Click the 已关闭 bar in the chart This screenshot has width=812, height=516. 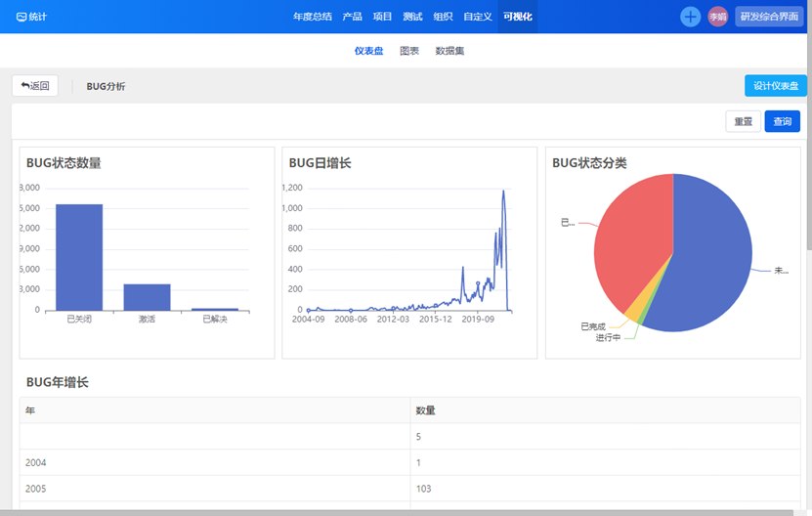pyautogui.click(x=79, y=257)
